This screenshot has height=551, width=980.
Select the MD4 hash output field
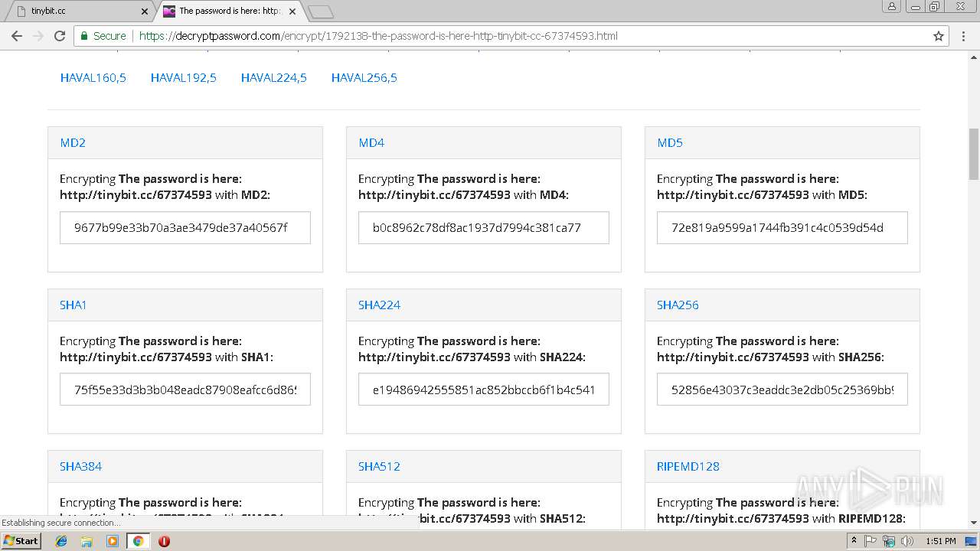point(484,228)
